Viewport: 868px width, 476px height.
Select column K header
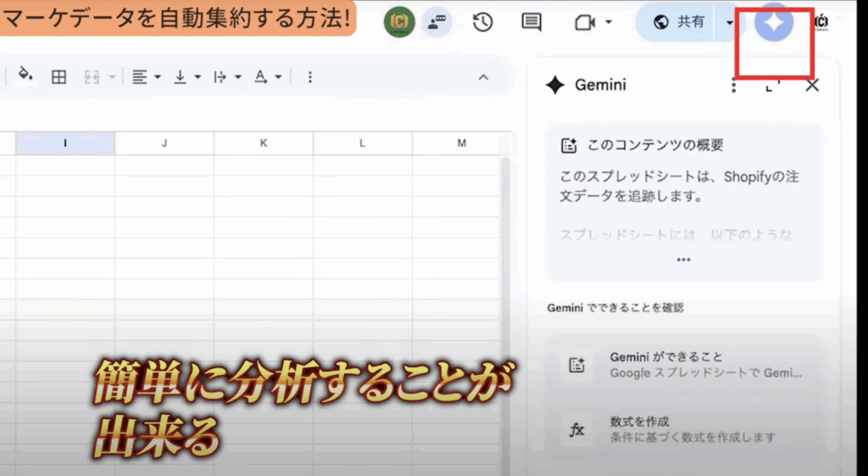pos(264,143)
